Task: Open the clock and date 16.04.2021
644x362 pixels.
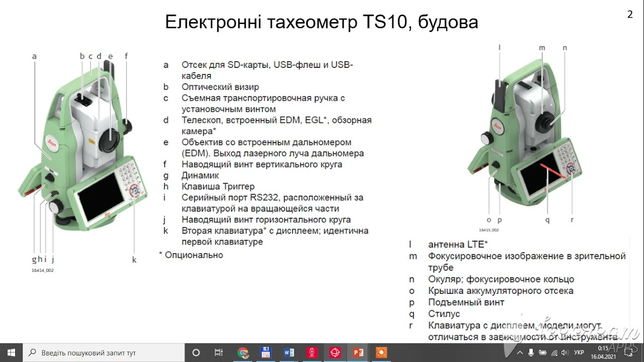Action: pos(603,352)
